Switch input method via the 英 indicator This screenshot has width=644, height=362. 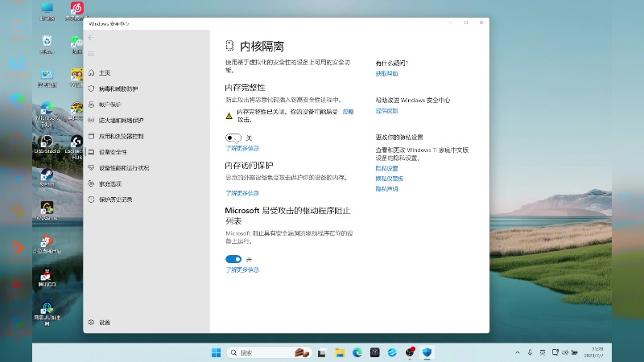[x=543, y=352]
